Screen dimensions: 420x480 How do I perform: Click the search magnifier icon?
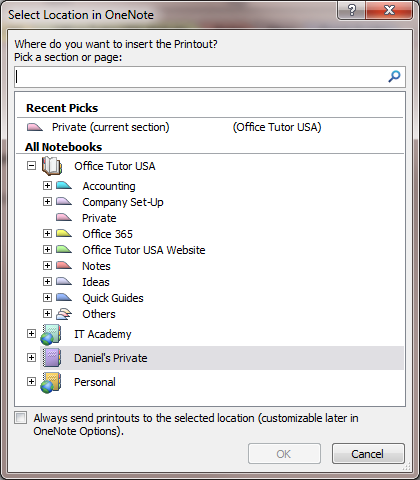tap(394, 77)
